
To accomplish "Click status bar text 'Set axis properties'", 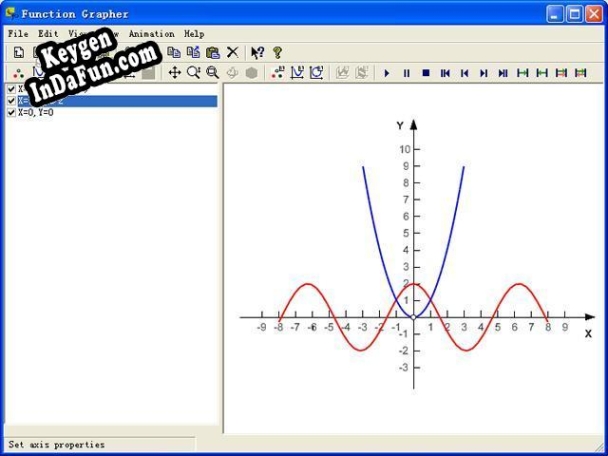I will click(57, 444).
